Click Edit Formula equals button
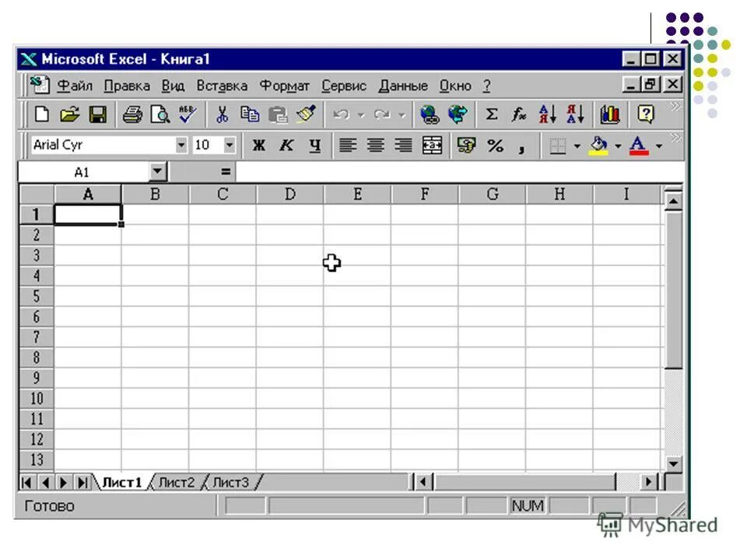The image size is (747, 560). tap(226, 172)
